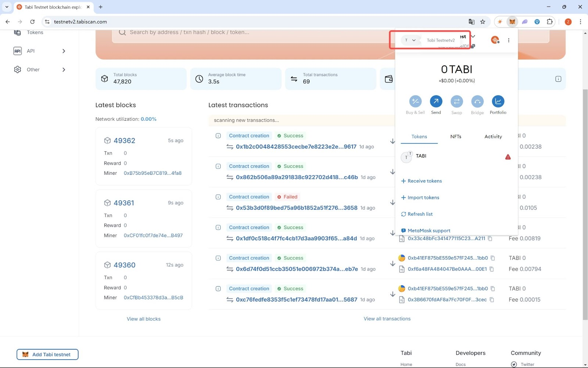Open the MetaMask account dropdown arrow
The width and height of the screenshot is (588, 368).
473,36
